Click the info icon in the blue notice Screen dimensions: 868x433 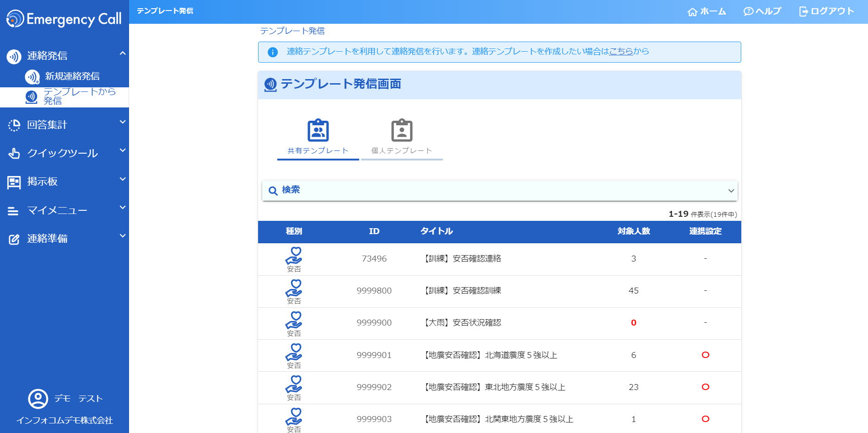point(273,52)
